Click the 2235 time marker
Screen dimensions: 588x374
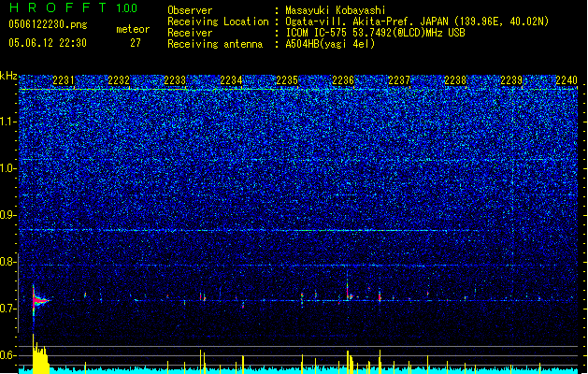click(x=287, y=79)
